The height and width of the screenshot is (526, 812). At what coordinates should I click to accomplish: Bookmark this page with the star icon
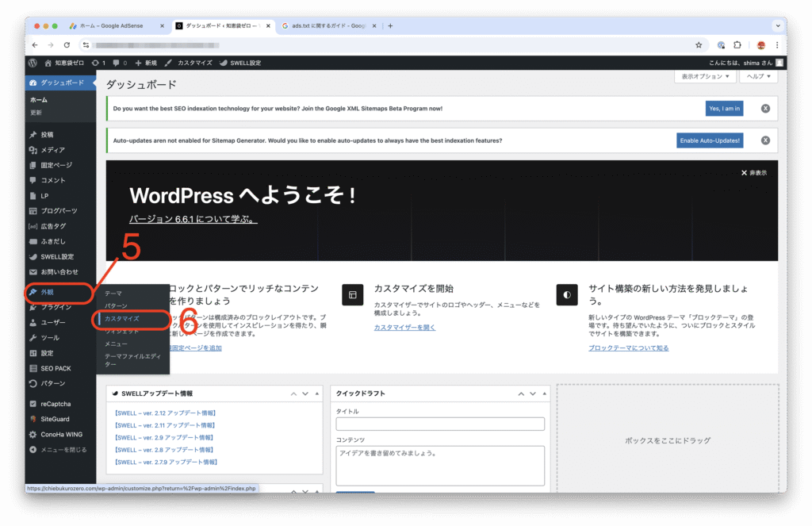point(699,45)
